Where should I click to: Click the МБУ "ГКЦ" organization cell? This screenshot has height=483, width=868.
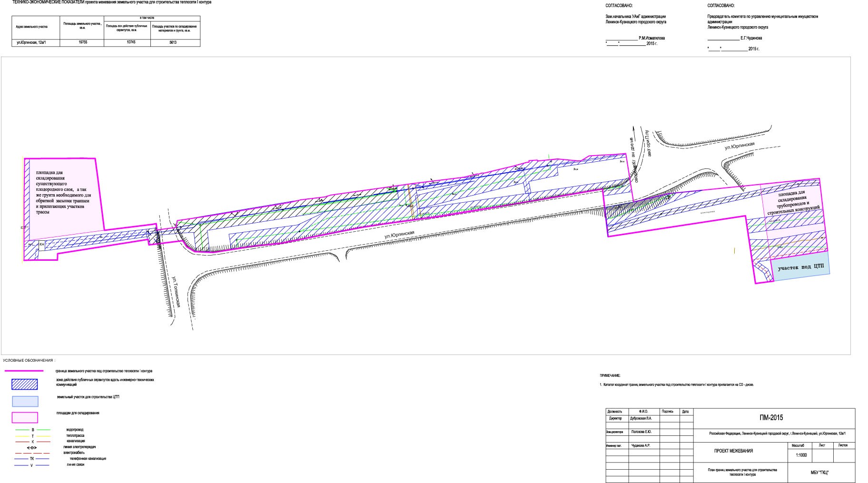coord(819,473)
